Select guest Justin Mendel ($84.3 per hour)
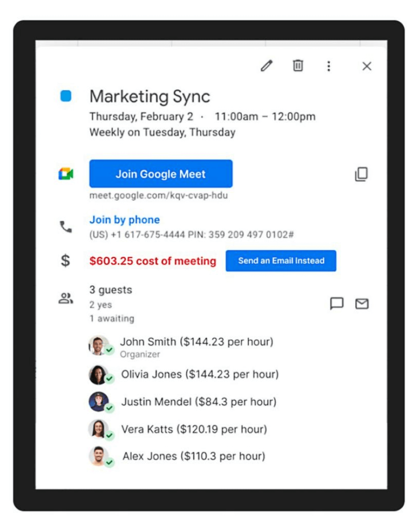The width and height of the screenshot is (418, 532). coord(199,402)
